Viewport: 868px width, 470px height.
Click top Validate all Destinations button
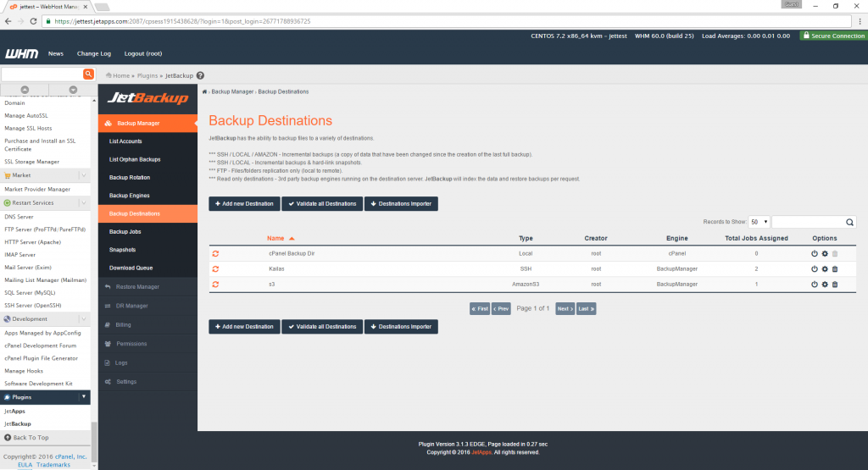pyautogui.click(x=322, y=203)
